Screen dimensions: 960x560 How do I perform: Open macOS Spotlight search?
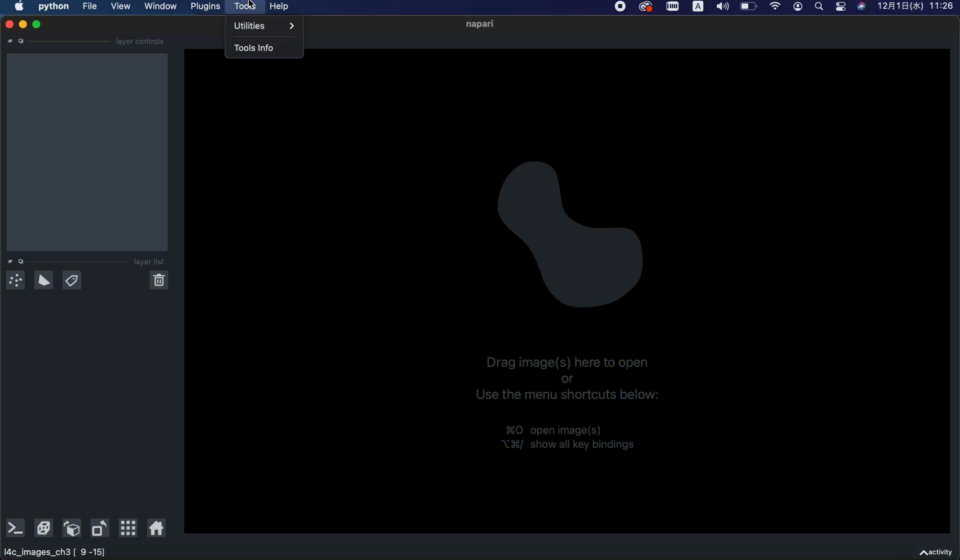pyautogui.click(x=818, y=6)
